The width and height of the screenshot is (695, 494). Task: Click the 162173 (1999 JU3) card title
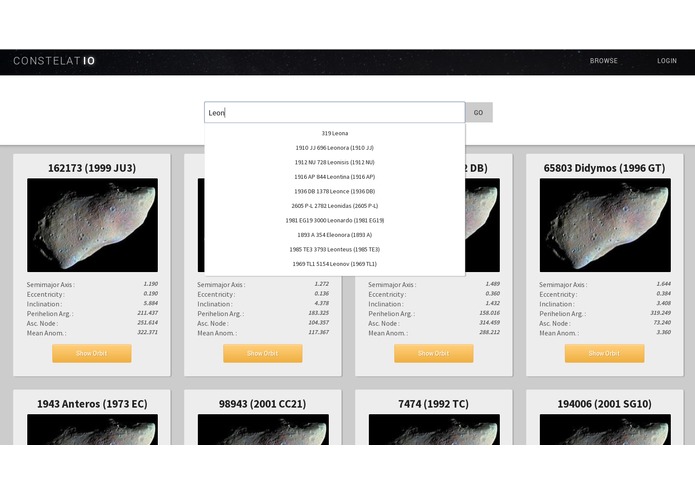tap(92, 168)
